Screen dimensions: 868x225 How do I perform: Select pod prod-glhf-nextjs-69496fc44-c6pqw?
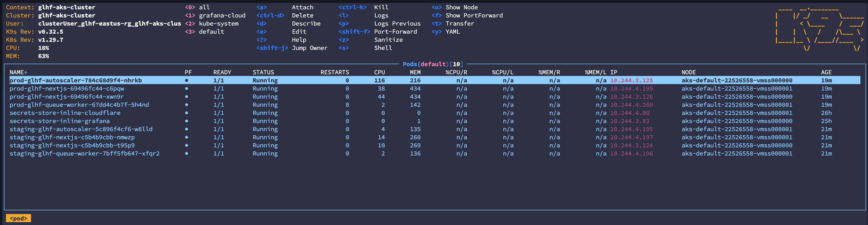[435, 89]
